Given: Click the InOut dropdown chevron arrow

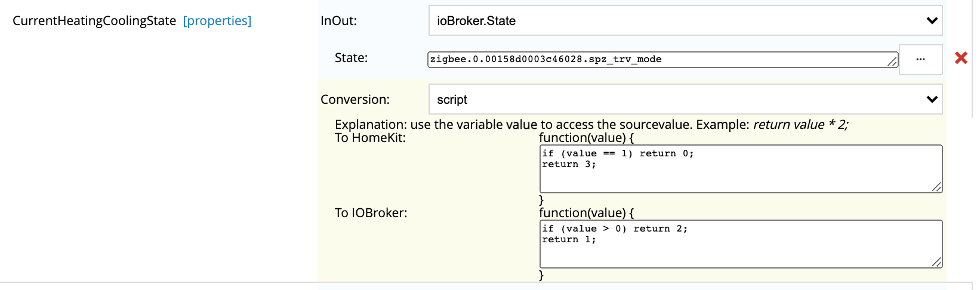Looking at the screenshot, I should point(932,21).
